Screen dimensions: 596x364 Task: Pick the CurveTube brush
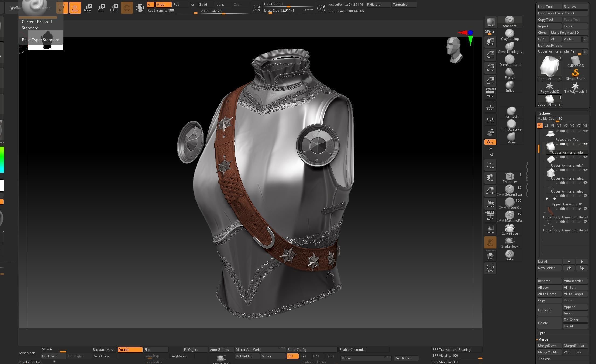click(x=510, y=230)
